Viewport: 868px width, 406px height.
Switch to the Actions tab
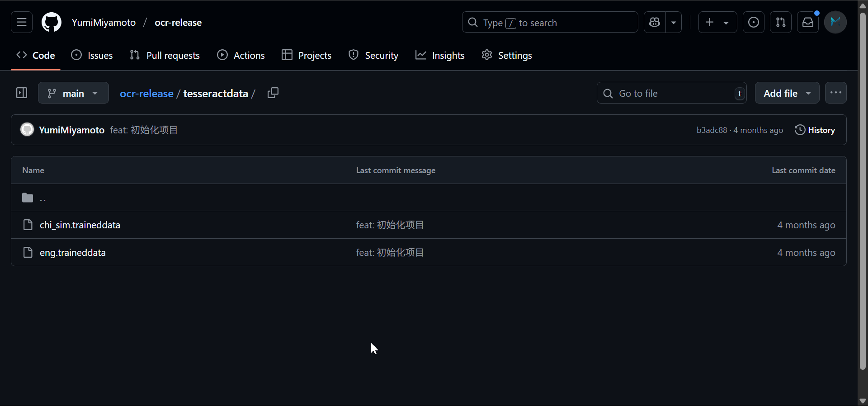[241, 55]
